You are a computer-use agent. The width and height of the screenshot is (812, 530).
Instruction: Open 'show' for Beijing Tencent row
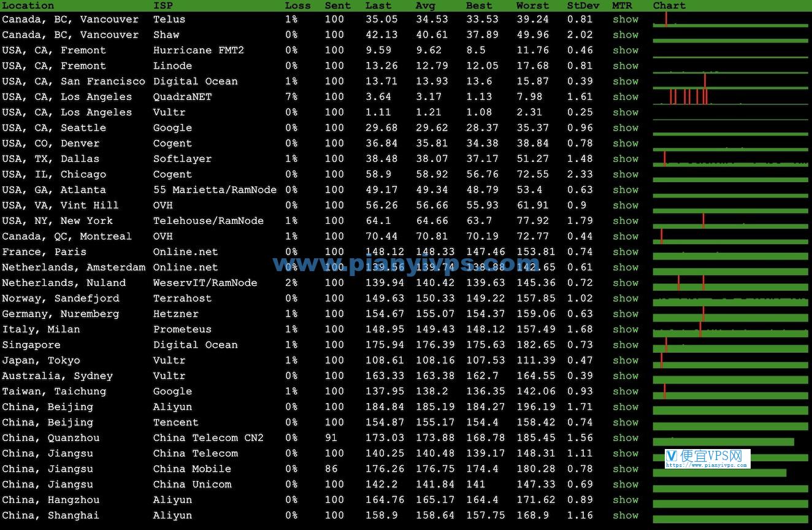pos(626,422)
